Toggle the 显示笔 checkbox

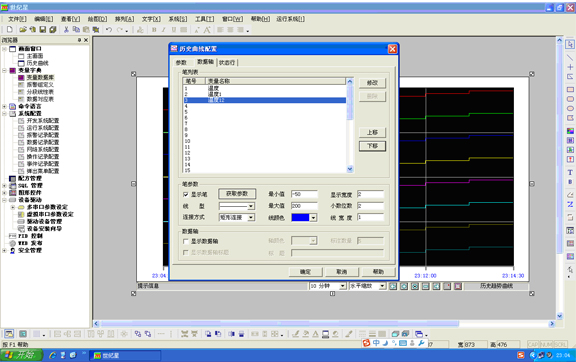(x=186, y=194)
